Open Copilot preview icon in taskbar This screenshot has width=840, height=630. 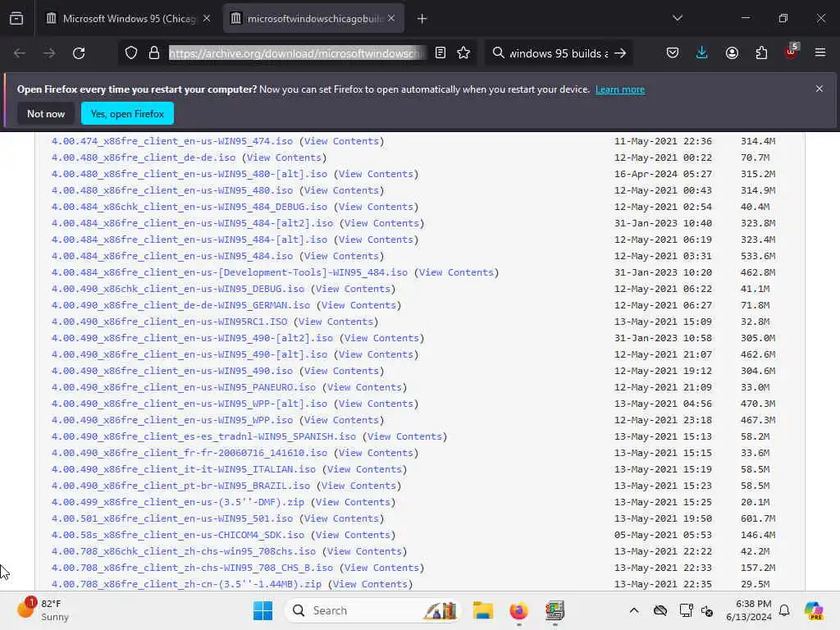coord(814,610)
